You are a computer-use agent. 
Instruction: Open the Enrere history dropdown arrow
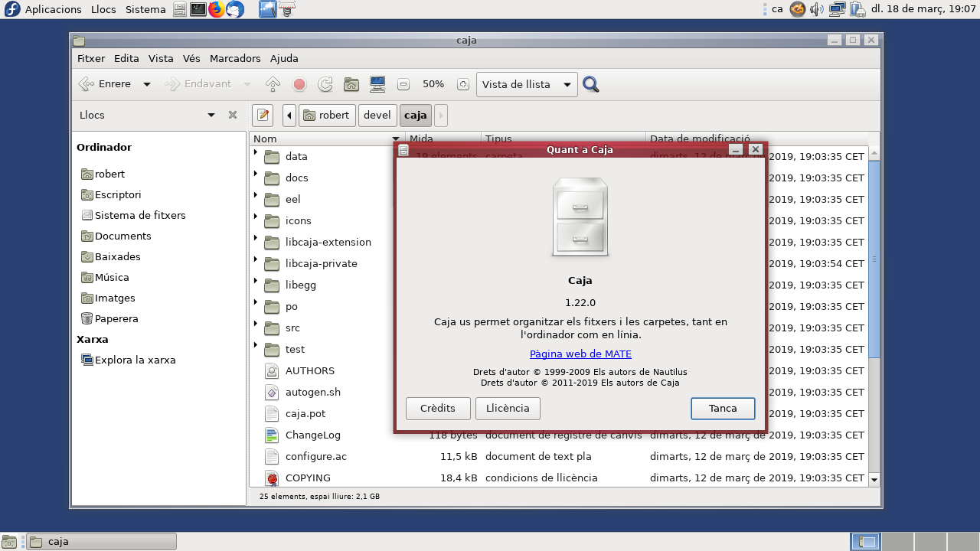(x=147, y=84)
